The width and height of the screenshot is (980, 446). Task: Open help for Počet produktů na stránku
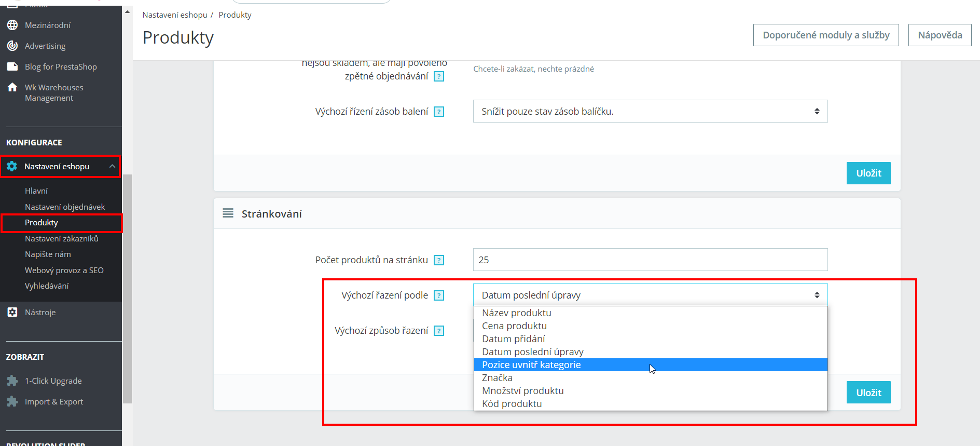[439, 260]
